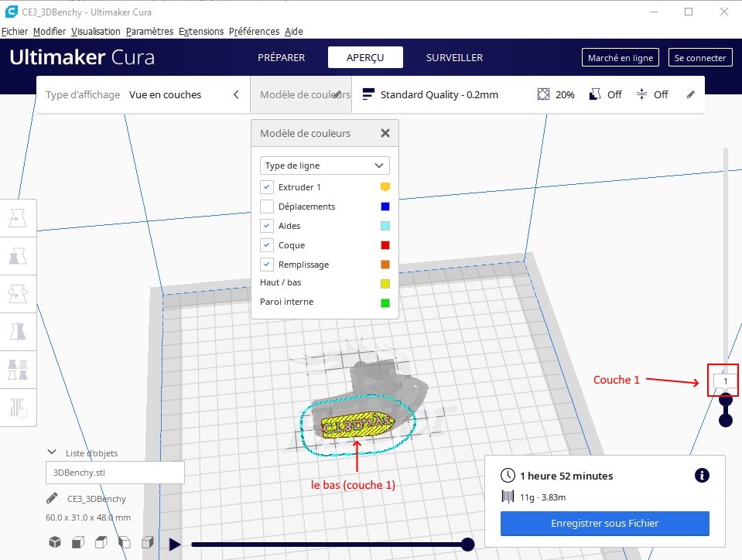Open the Visualisation menu

click(x=96, y=31)
